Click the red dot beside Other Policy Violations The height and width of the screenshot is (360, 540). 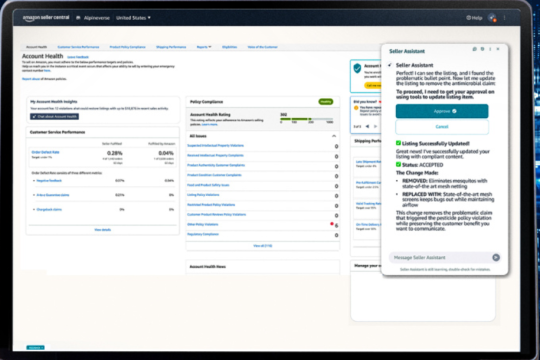(x=332, y=224)
